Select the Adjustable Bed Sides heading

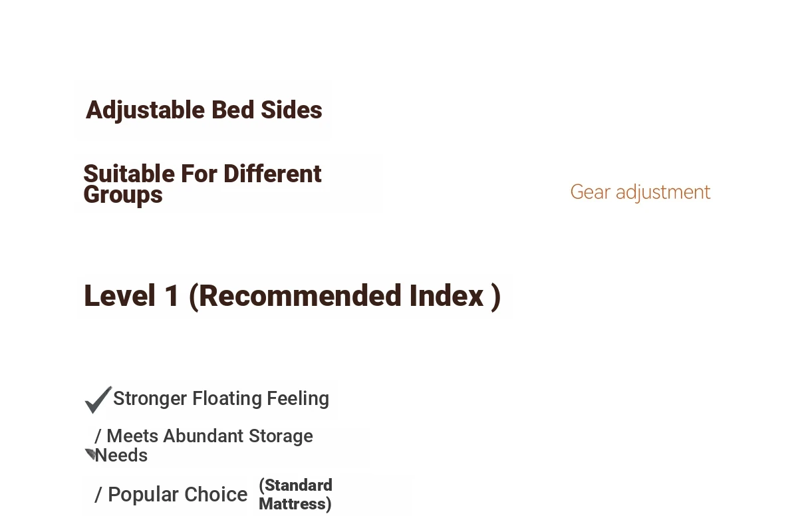(204, 110)
